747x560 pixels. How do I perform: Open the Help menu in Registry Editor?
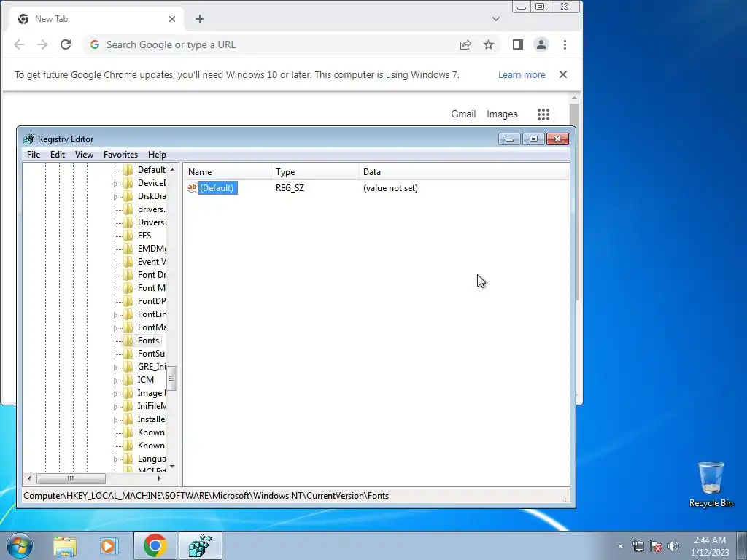pos(157,155)
